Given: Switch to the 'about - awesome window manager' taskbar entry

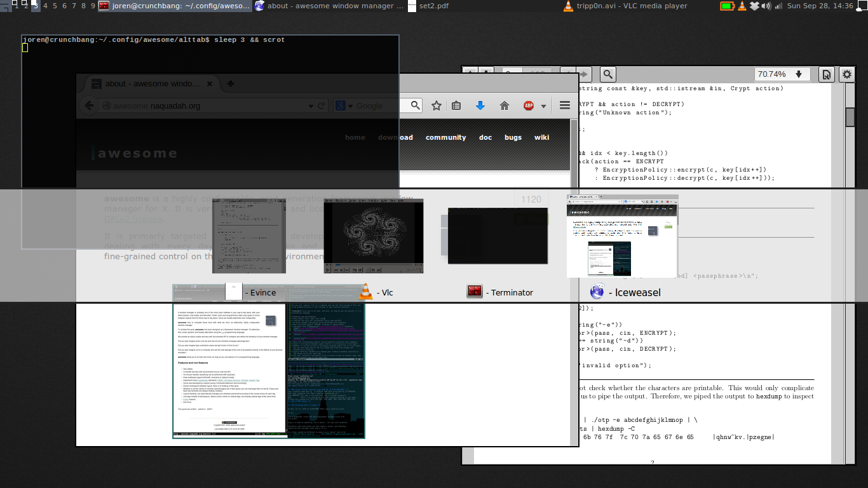Looking at the screenshot, I should 329,6.
